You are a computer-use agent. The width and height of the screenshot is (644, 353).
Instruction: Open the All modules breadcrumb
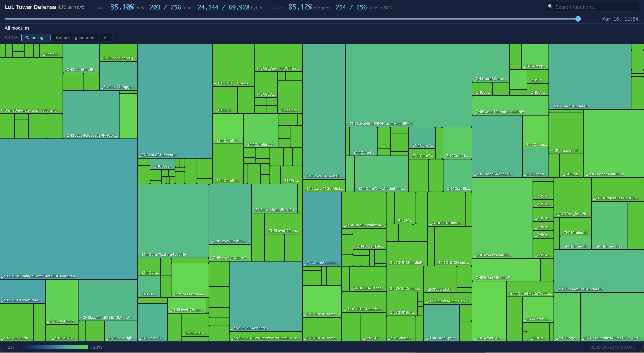17,28
